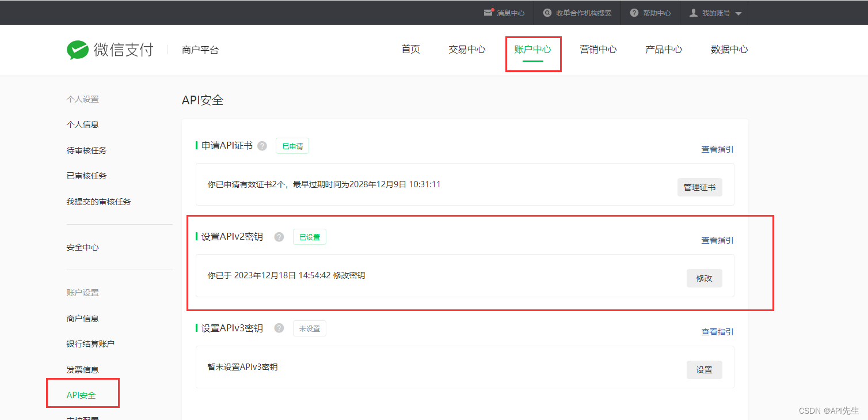Click 设置 button for APIv3 key
This screenshot has height=420, width=868.
tap(704, 370)
